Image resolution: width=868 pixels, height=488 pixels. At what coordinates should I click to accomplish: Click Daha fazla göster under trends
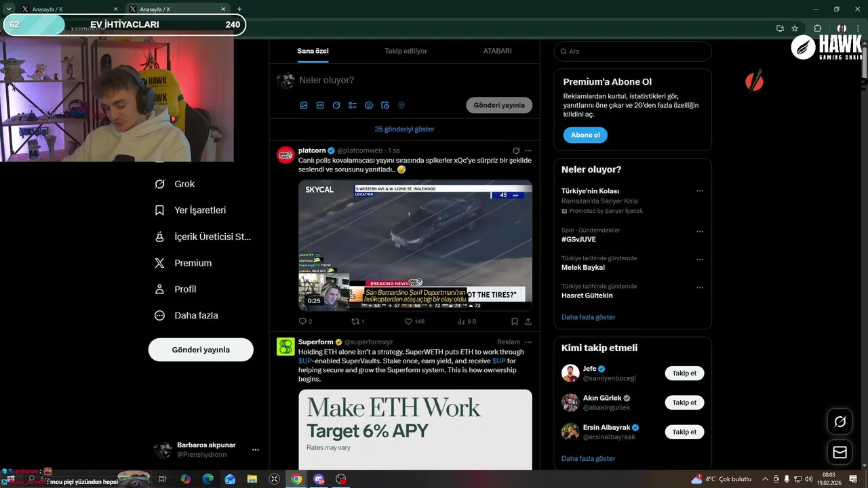[x=588, y=317]
